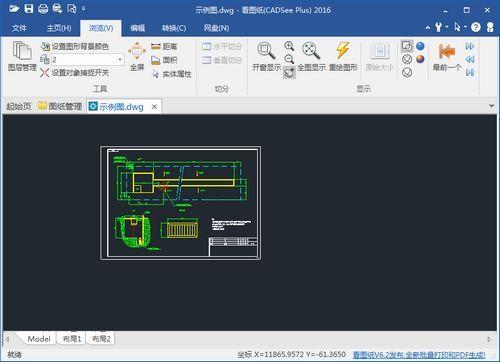Toggle the highlighted pan/rotate view icon
The width and height of the screenshot is (500, 362).
click(x=289, y=72)
